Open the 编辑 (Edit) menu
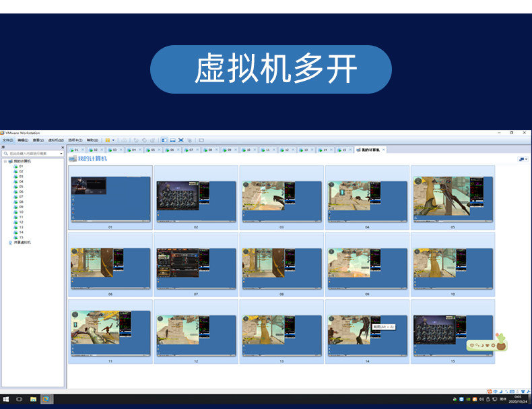 click(x=23, y=140)
